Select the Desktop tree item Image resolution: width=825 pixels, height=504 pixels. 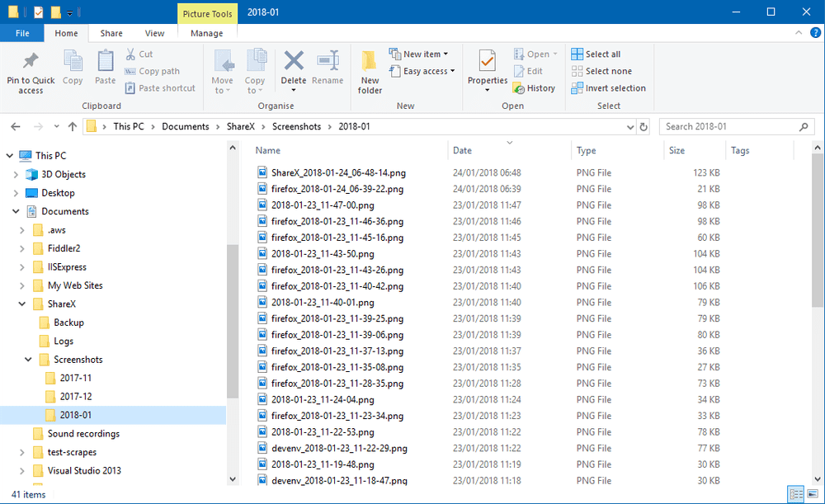[58, 193]
